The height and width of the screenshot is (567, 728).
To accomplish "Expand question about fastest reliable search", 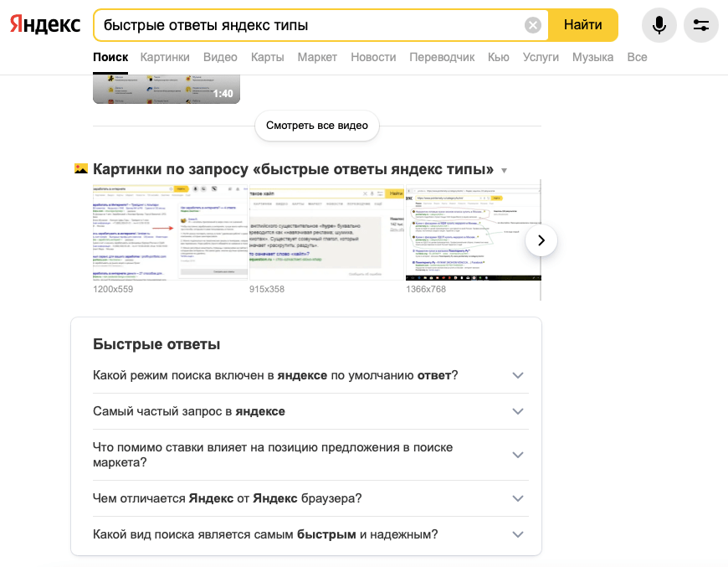I will point(310,534).
